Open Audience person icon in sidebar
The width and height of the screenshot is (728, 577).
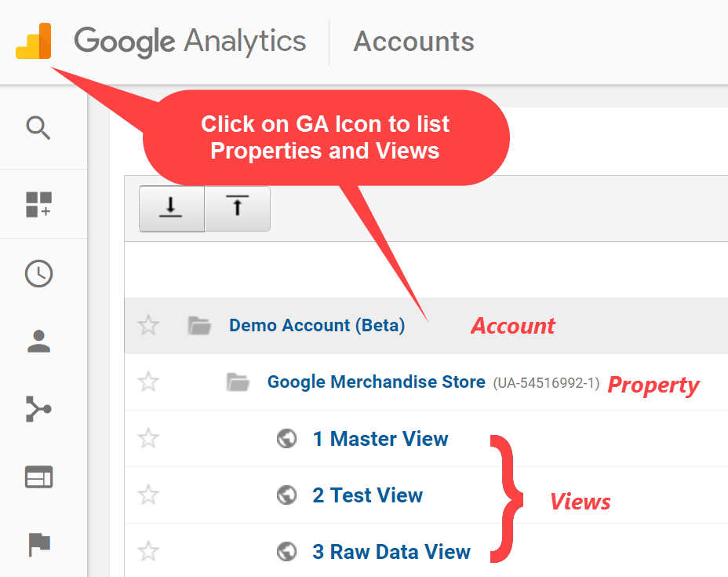pyautogui.click(x=38, y=341)
